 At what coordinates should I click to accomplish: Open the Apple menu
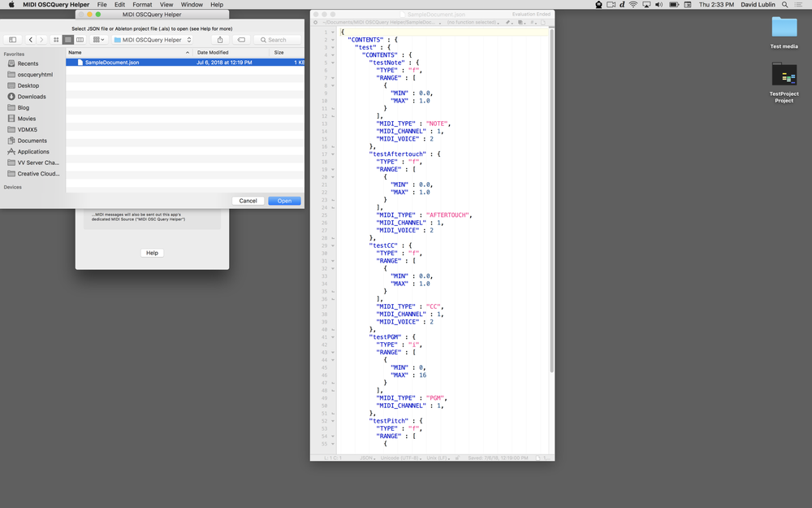click(11, 5)
